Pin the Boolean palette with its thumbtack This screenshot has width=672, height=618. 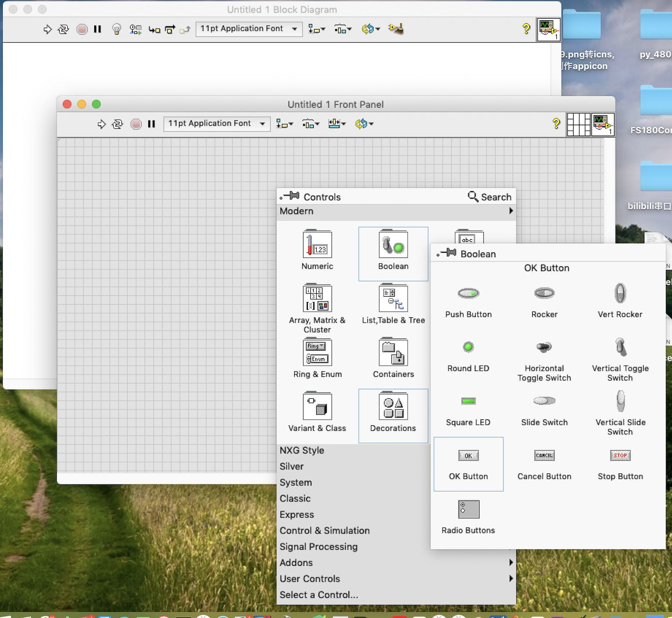tap(448, 254)
